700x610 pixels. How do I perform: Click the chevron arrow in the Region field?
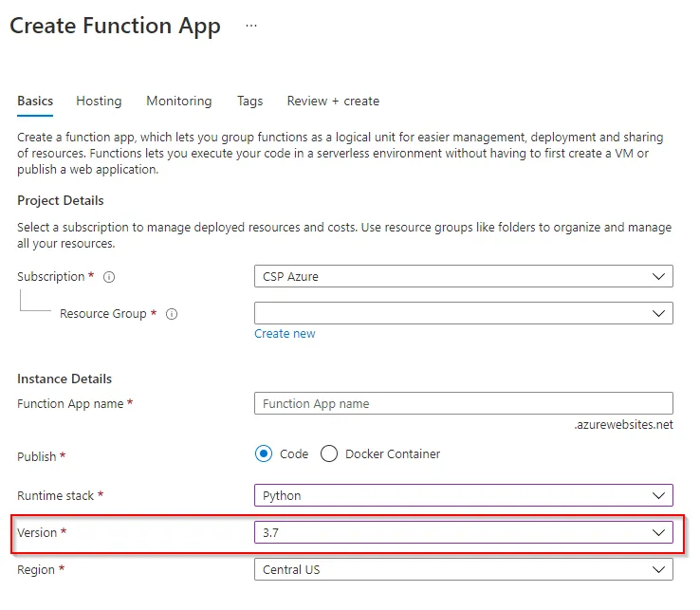(x=659, y=569)
